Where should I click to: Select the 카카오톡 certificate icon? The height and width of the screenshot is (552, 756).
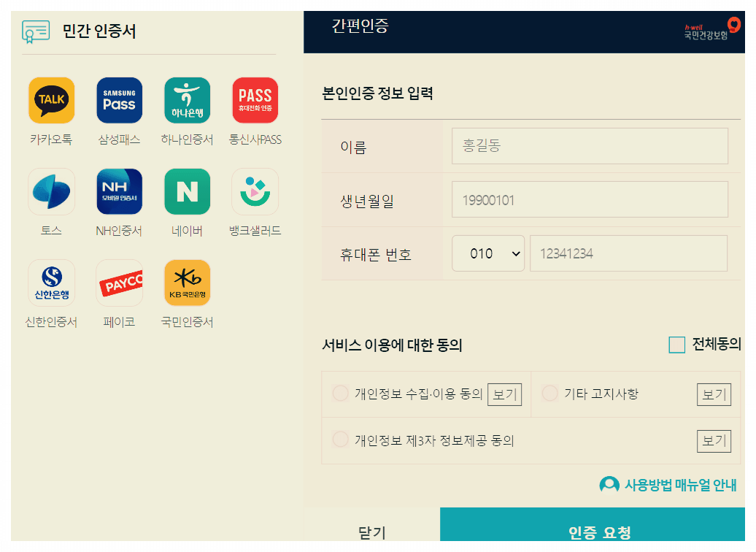[x=50, y=100]
